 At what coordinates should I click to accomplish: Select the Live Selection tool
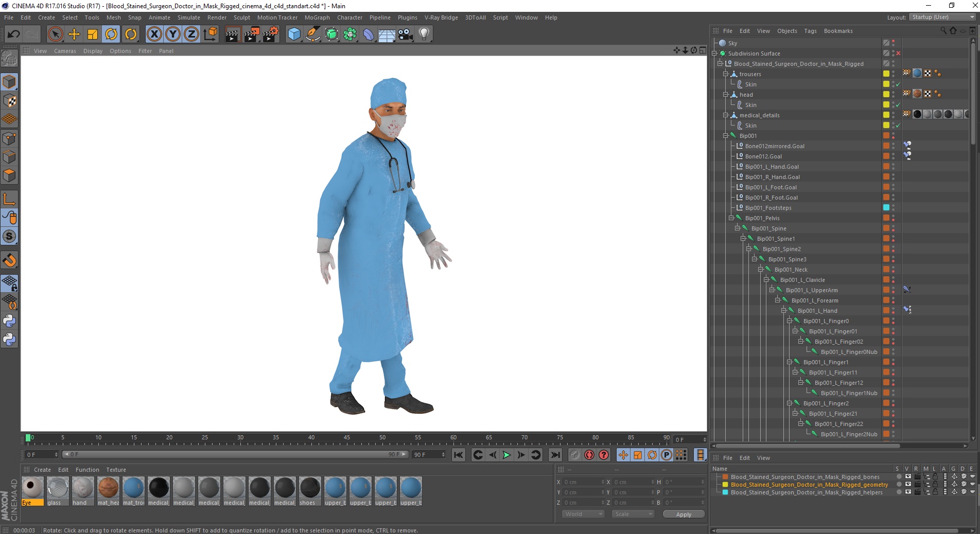(55, 34)
